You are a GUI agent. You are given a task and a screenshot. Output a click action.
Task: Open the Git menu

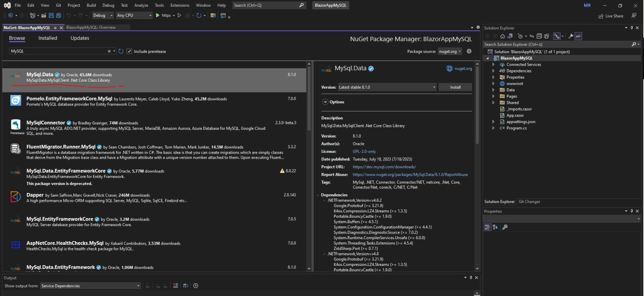click(x=58, y=5)
